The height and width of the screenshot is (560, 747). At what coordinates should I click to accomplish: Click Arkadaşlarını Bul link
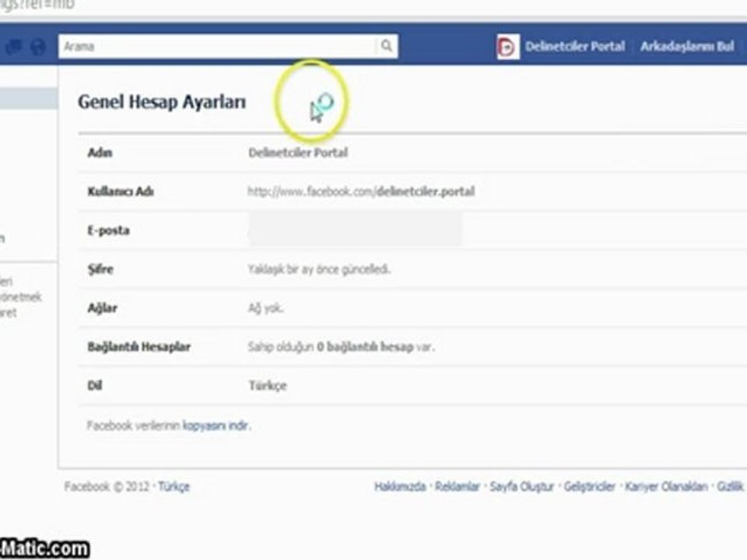[x=687, y=46]
